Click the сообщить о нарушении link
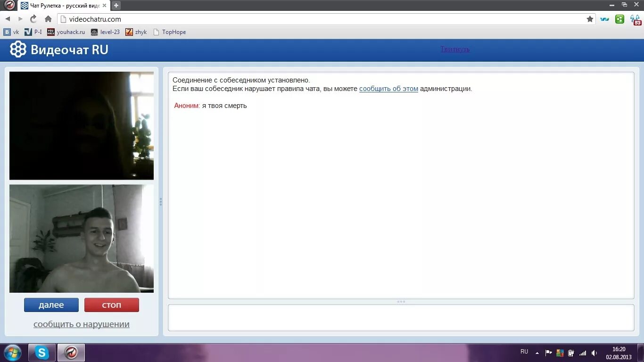Screen dimensions: 644x362 click(x=82, y=324)
